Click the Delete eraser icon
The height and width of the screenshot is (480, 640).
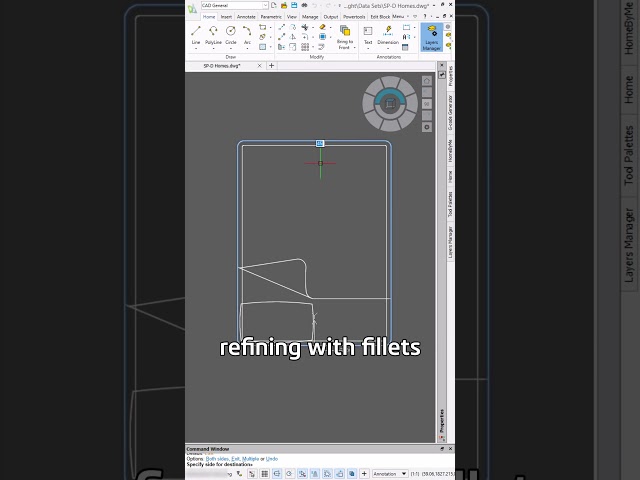click(x=322, y=27)
